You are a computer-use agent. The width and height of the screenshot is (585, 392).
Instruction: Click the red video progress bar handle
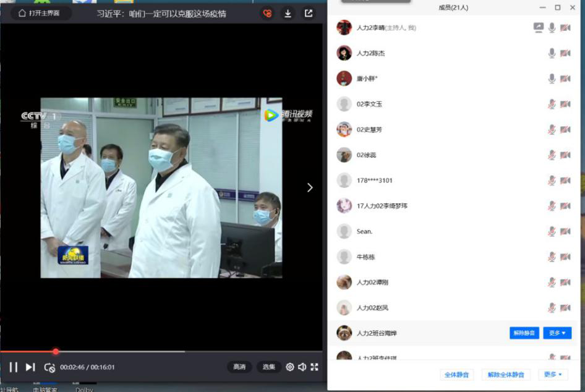point(56,352)
